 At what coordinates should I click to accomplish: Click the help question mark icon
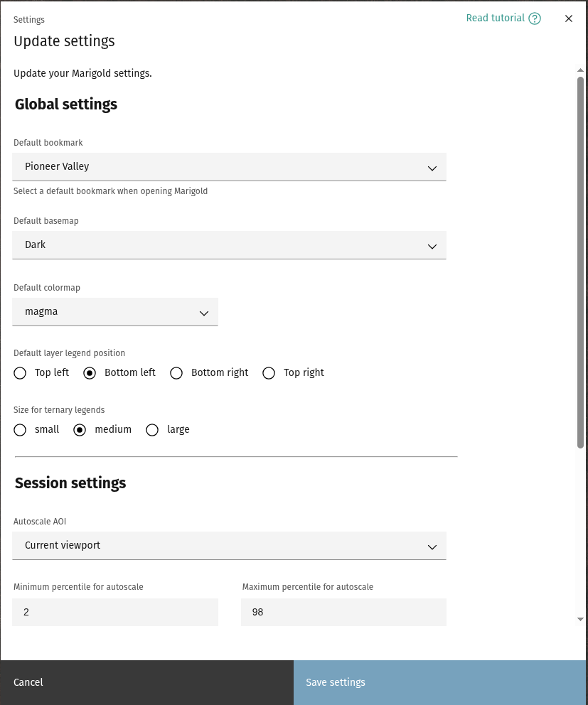(x=535, y=18)
